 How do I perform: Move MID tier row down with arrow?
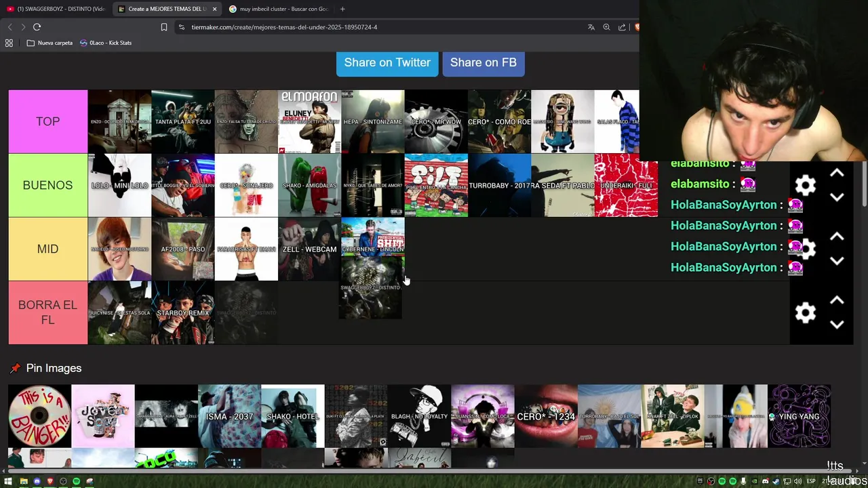(x=837, y=261)
